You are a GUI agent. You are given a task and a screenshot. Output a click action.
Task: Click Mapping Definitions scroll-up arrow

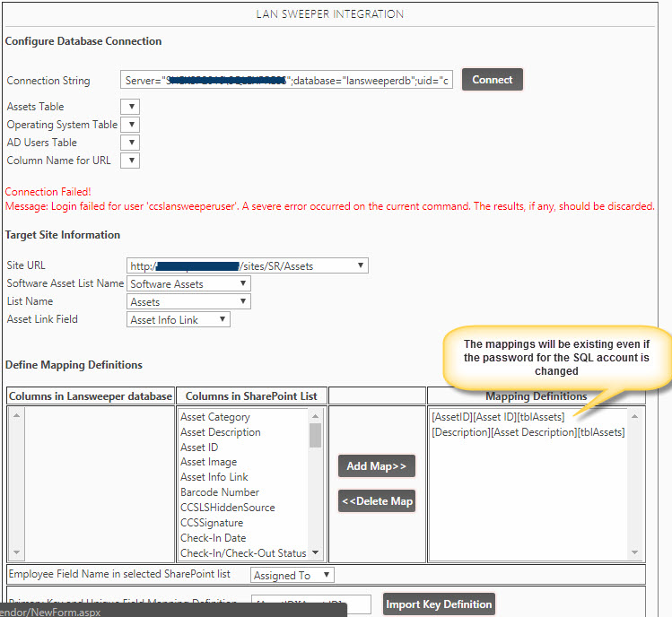coord(634,416)
